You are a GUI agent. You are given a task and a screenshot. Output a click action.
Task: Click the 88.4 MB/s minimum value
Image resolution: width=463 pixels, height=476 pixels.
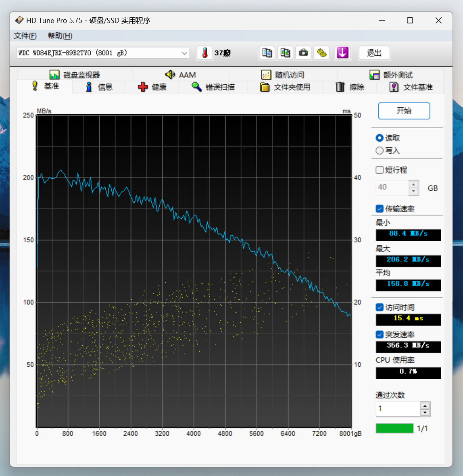pyautogui.click(x=408, y=235)
